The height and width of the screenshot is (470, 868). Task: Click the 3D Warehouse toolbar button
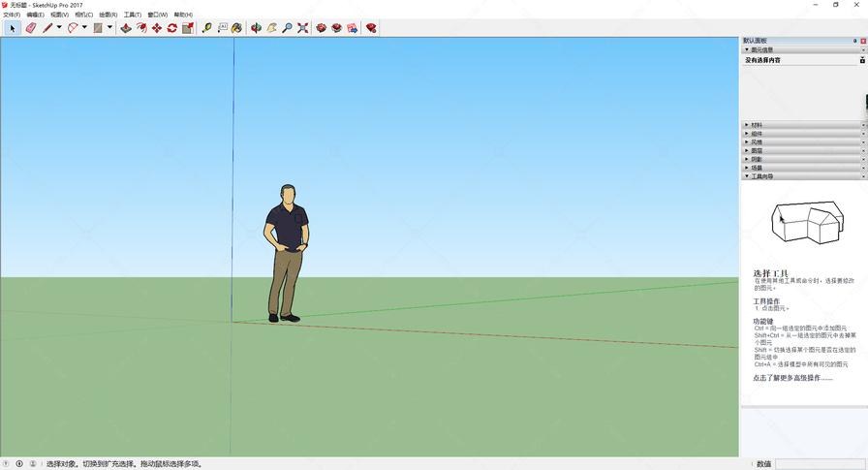point(321,28)
